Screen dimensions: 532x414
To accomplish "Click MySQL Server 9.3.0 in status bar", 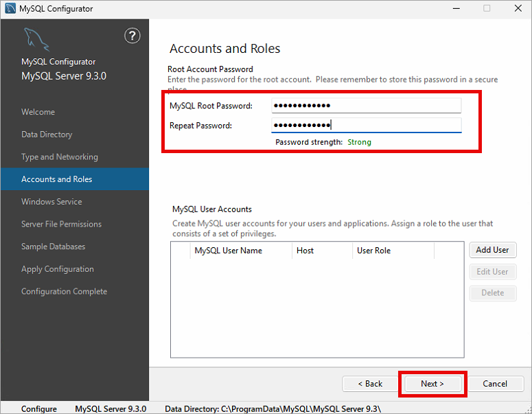I will coord(111,409).
